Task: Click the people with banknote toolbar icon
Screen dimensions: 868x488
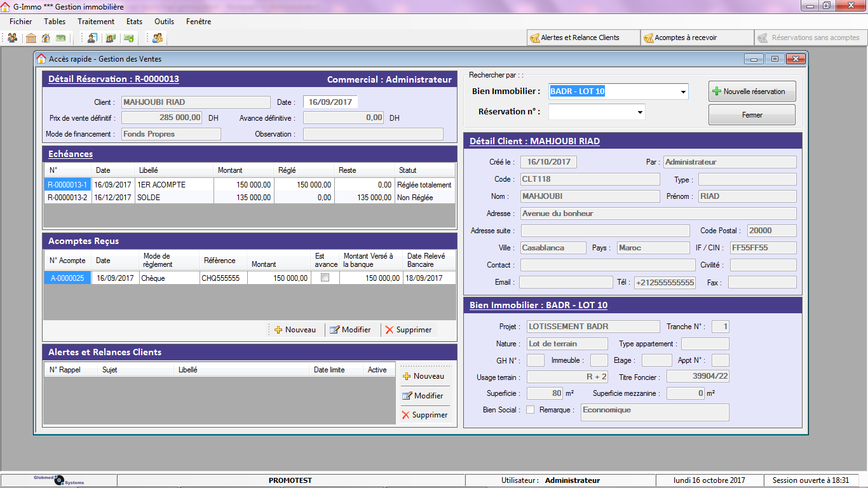Action: (x=111, y=38)
